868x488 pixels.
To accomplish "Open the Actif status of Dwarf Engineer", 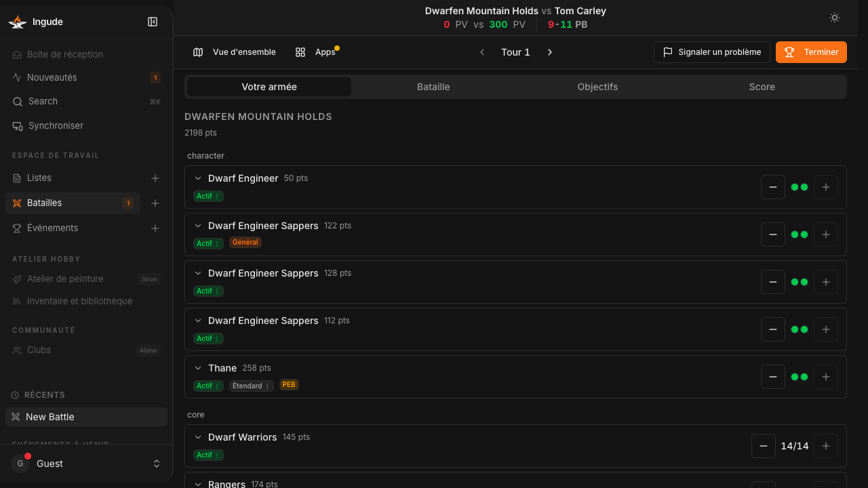I will [x=208, y=196].
